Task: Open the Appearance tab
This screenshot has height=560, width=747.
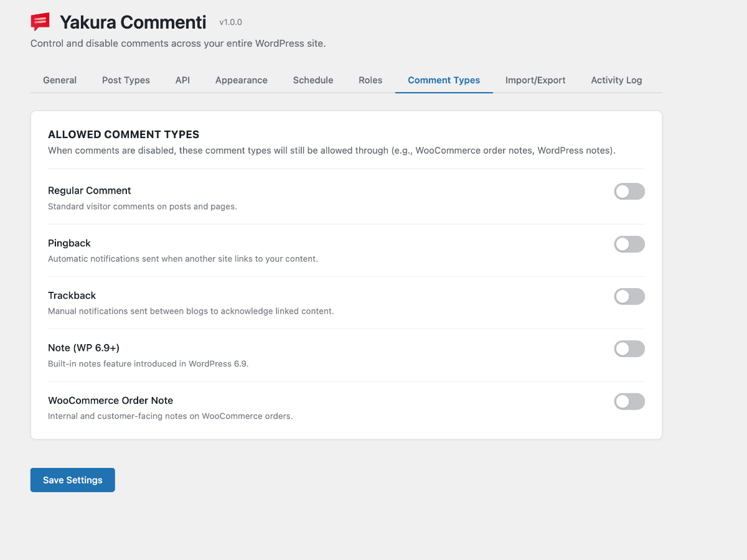Action: (242, 80)
